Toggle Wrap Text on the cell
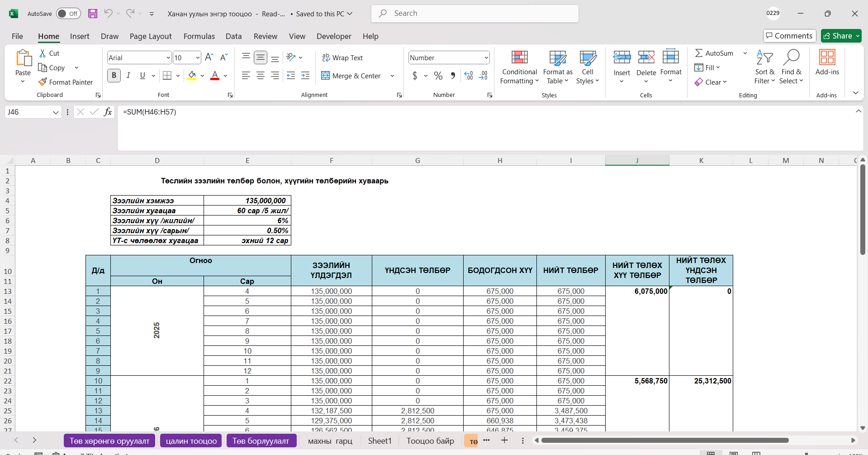The image size is (868, 455). [x=342, y=57]
